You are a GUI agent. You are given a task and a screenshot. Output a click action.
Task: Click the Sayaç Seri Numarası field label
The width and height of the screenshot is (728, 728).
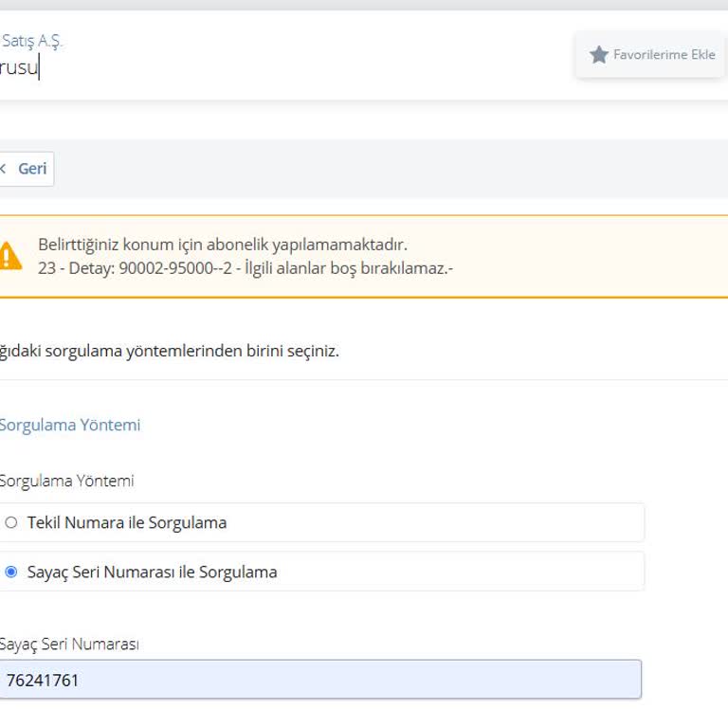69,644
